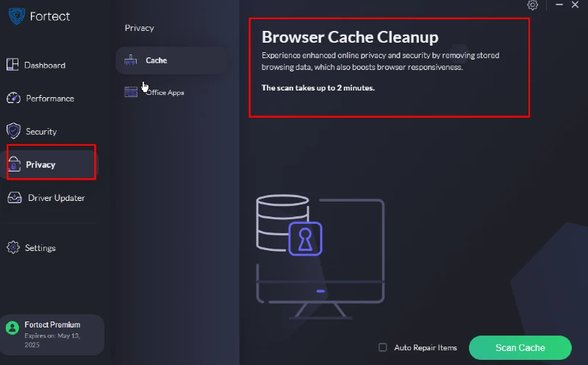Select the Cache tab
Image resolution: width=588 pixels, height=365 pixels.
(x=172, y=60)
